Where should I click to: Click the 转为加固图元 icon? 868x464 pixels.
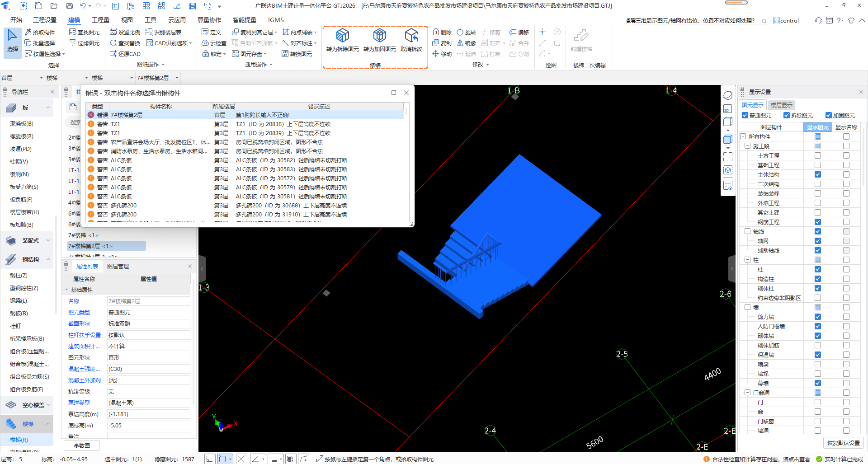pos(379,36)
